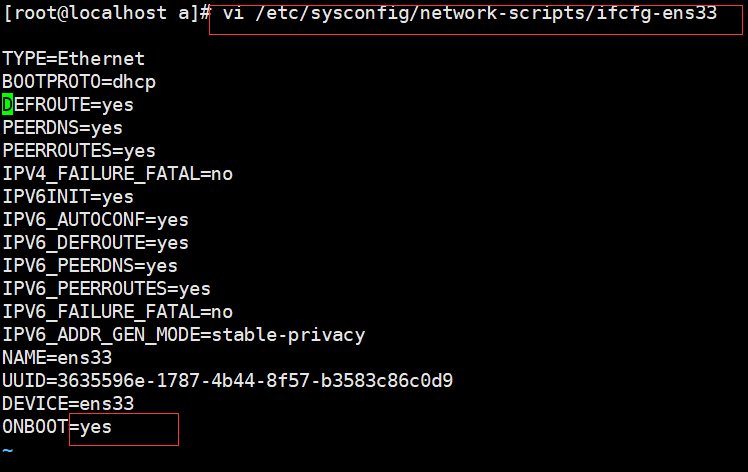
Task: Click the IPV6_DEFROUTE=yes entry
Action: tap(96, 242)
